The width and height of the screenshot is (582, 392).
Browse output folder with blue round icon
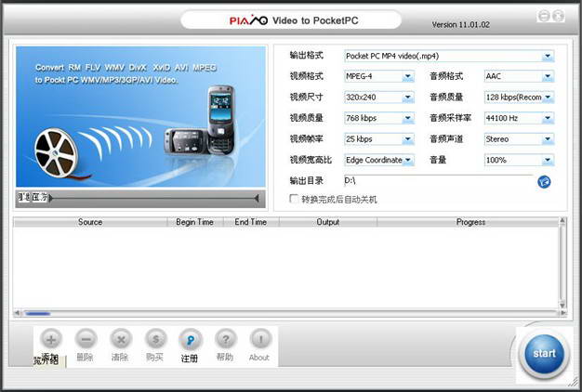pyautogui.click(x=544, y=182)
